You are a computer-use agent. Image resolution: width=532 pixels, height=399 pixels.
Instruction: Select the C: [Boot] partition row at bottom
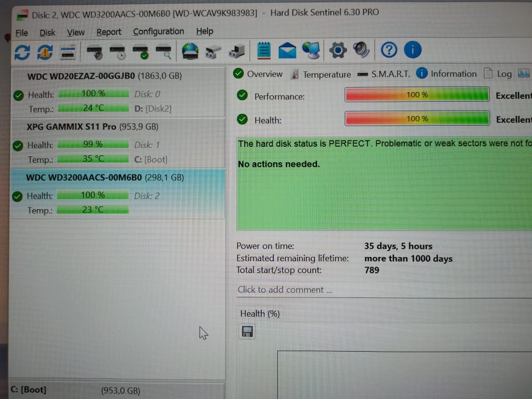117,390
